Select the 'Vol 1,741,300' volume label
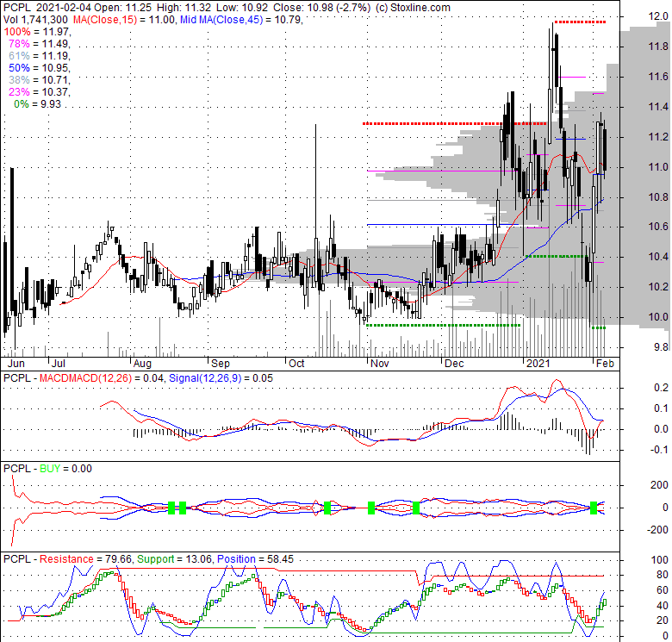The height and width of the screenshot is (642, 672). (x=35, y=20)
